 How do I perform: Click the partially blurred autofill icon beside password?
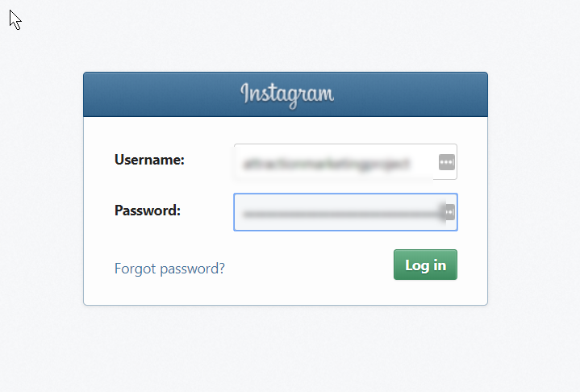point(449,212)
